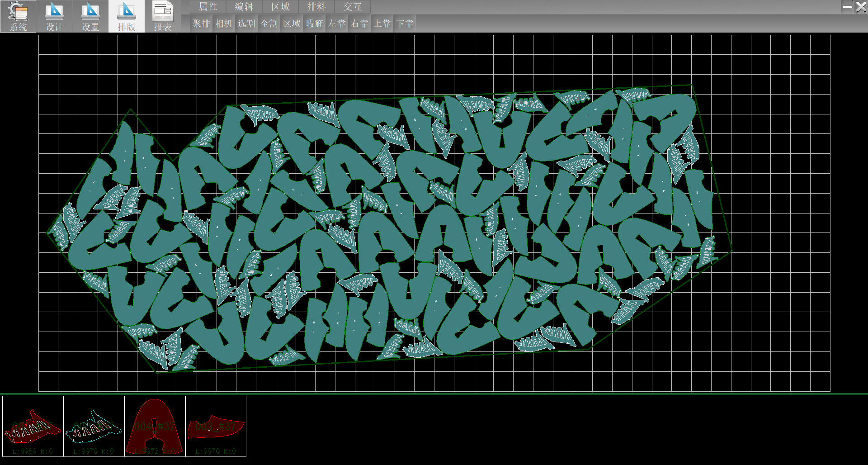This screenshot has height=465, width=868.
Task: Click the 相机 camera button
Action: pos(224,24)
